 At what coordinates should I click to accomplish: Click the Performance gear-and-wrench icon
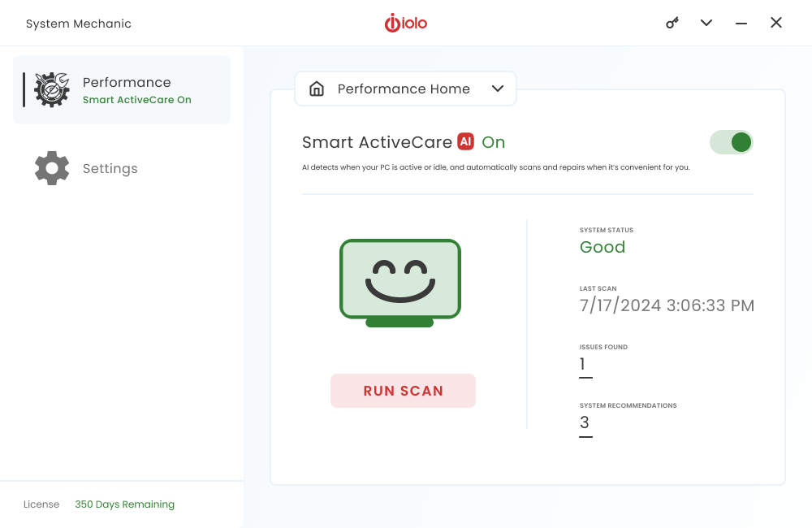point(52,89)
